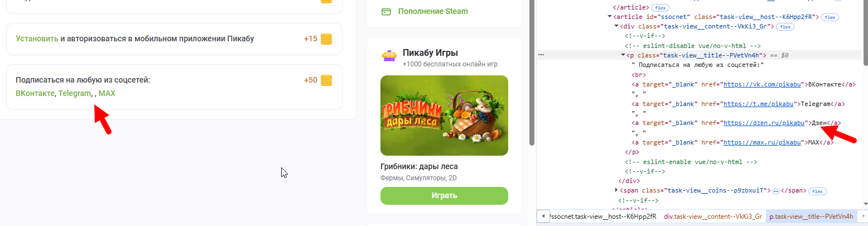Click the Грибники game thumbnail
The image size is (868, 226).
(x=444, y=116)
